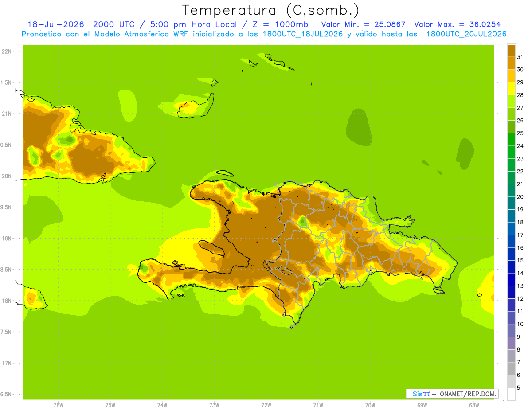
Task: Click the "9.5N" latitude label
Action: (x=6, y=207)
